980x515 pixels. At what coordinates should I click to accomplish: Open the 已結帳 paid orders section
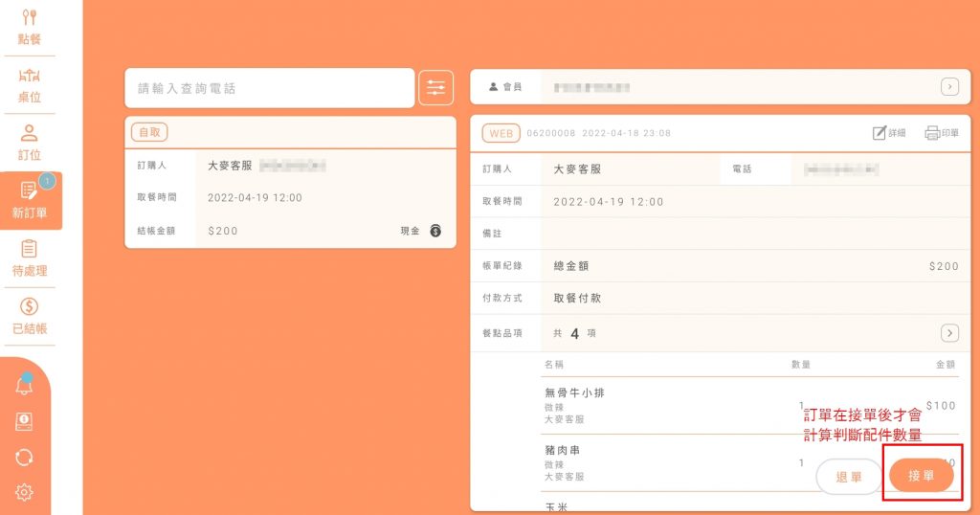[29, 316]
